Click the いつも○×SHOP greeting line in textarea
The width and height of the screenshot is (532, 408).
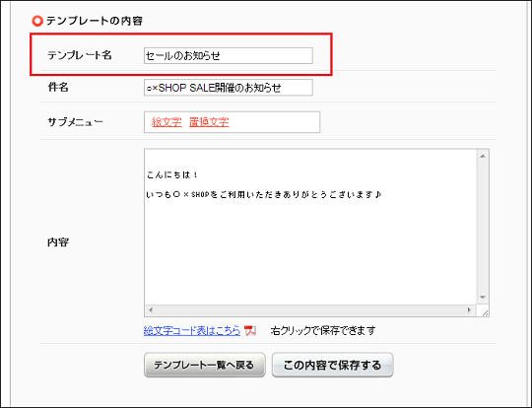point(264,195)
